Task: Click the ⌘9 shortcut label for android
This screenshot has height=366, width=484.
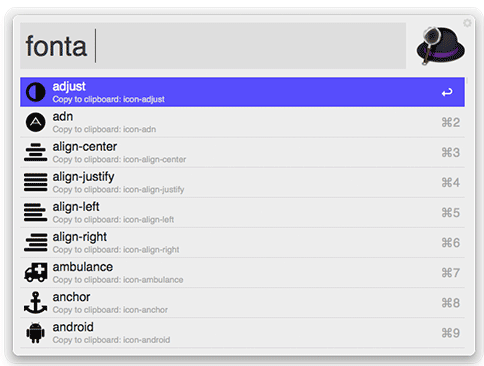Action: (451, 333)
